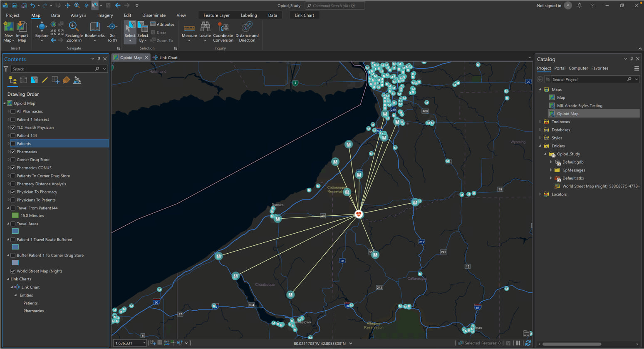Click the Travel Areas blue symbol swatch
Screen dimensions: 644x349
(x=15, y=231)
